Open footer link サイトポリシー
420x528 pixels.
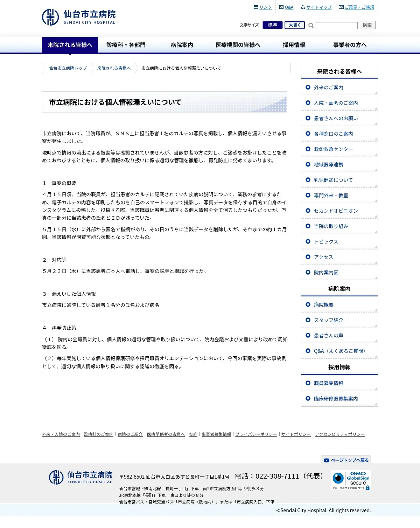pyautogui.click(x=296, y=434)
